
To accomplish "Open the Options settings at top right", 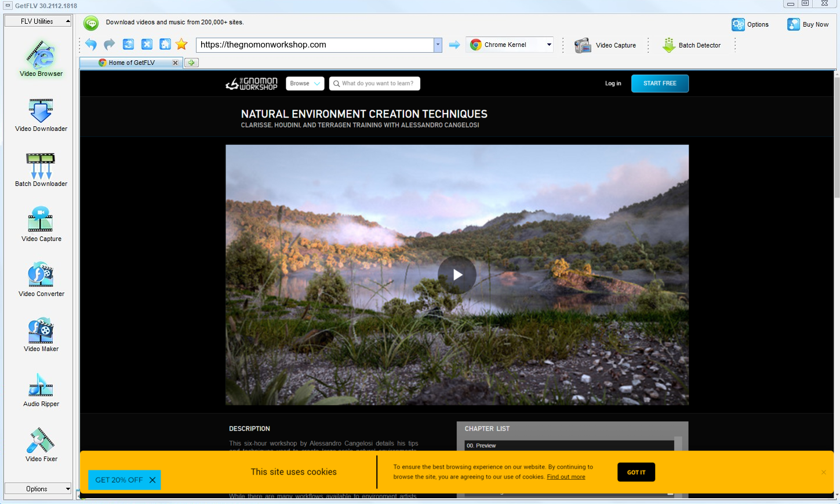I will click(x=750, y=24).
